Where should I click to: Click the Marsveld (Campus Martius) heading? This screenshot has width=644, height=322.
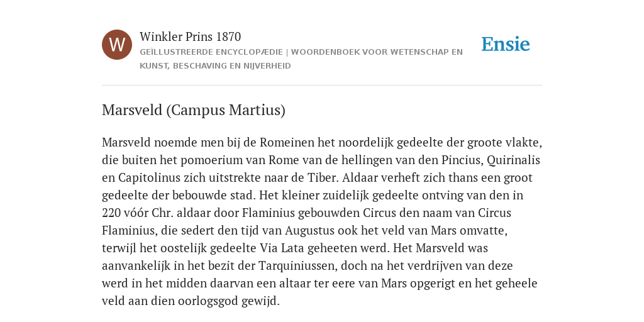(194, 110)
